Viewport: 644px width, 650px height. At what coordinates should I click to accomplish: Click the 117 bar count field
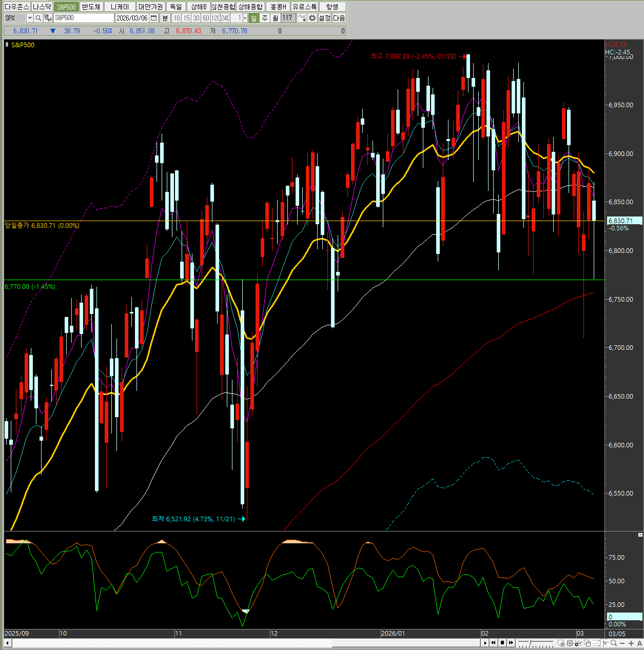coord(287,18)
